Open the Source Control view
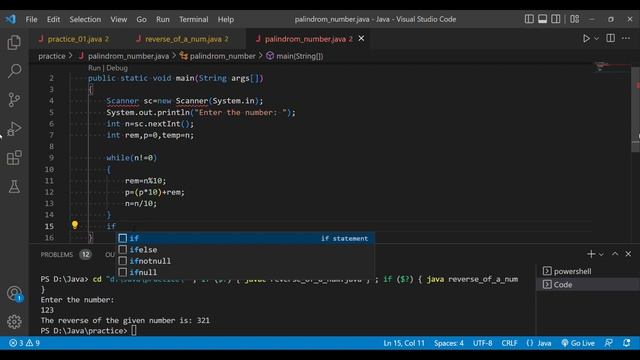This screenshot has width=640, height=360. point(14,100)
